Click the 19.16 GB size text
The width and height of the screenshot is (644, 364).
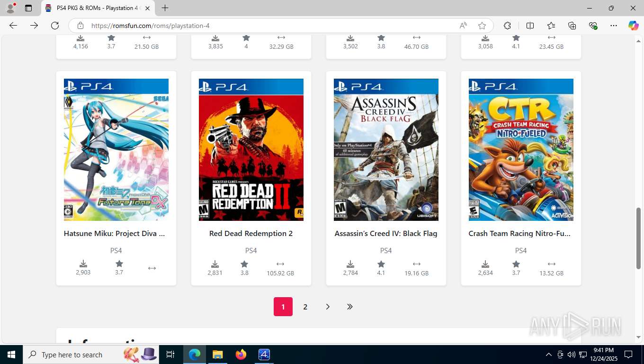pyautogui.click(x=417, y=273)
